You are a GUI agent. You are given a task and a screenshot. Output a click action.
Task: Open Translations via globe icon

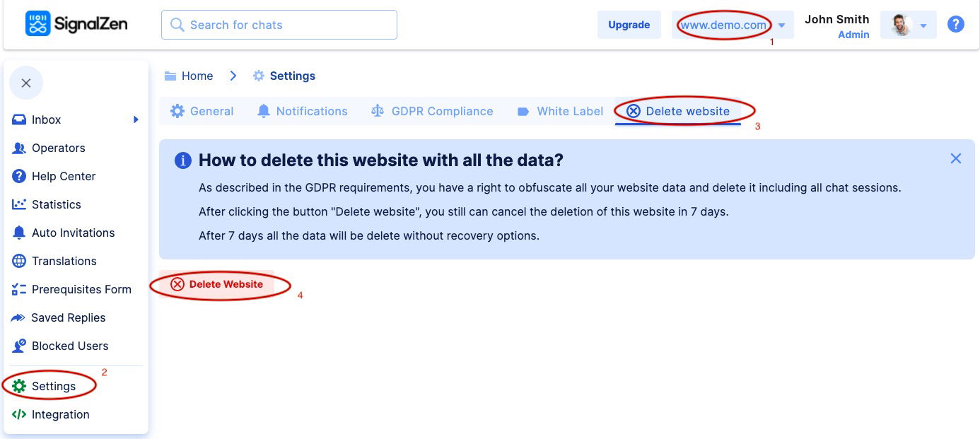coord(19,261)
